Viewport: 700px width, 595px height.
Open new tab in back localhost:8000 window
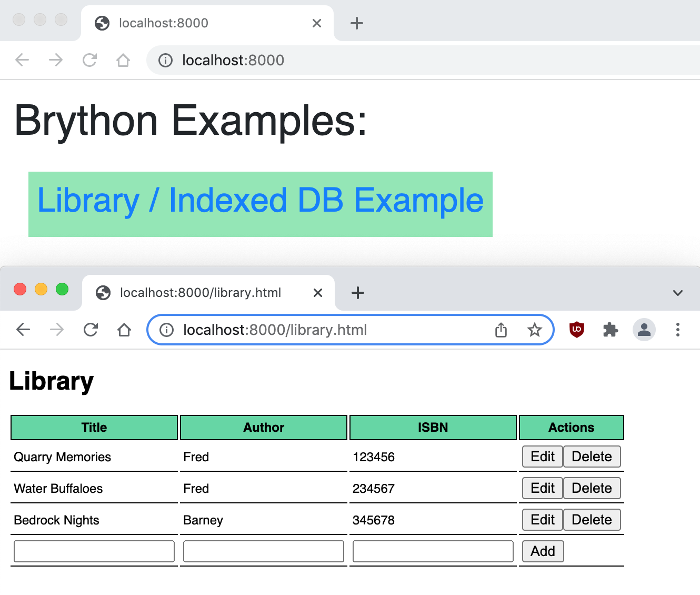click(357, 23)
